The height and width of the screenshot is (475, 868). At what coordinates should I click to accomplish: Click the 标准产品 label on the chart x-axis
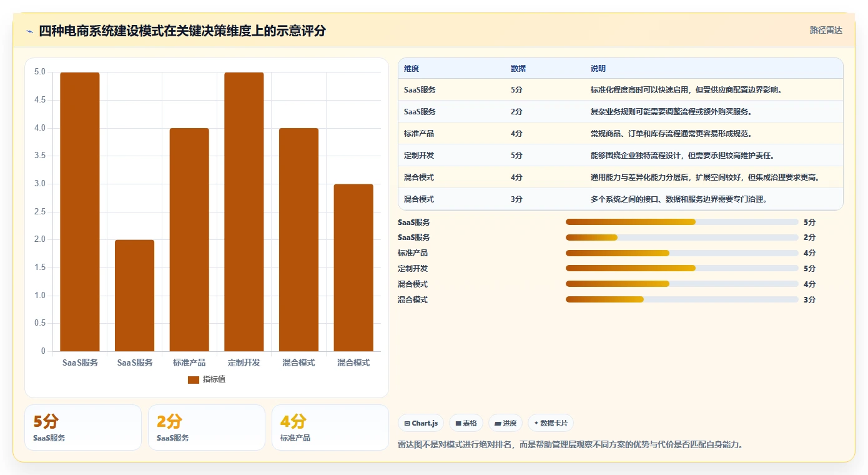pyautogui.click(x=189, y=362)
